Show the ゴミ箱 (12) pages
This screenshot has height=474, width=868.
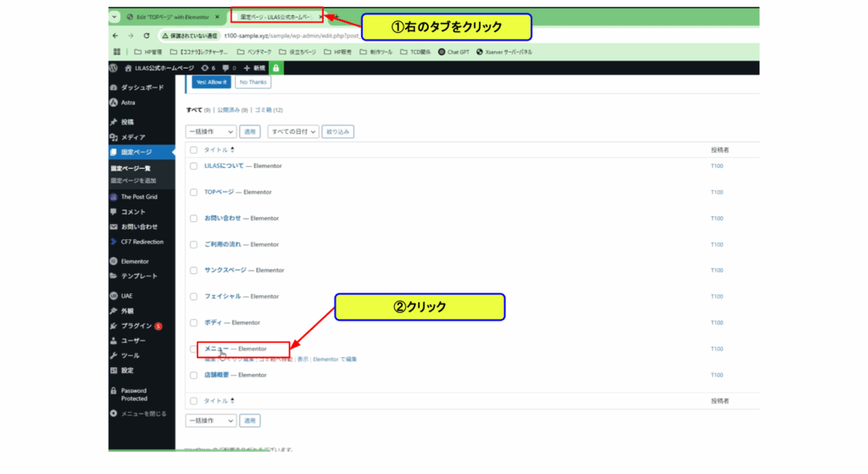coord(269,110)
